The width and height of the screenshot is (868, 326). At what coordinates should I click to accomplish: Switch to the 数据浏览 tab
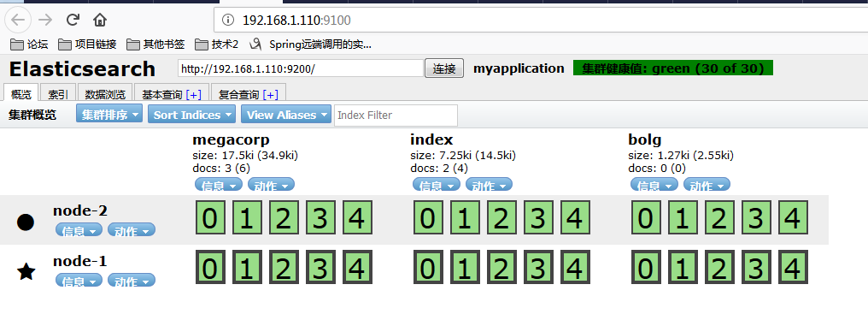pyautogui.click(x=105, y=94)
